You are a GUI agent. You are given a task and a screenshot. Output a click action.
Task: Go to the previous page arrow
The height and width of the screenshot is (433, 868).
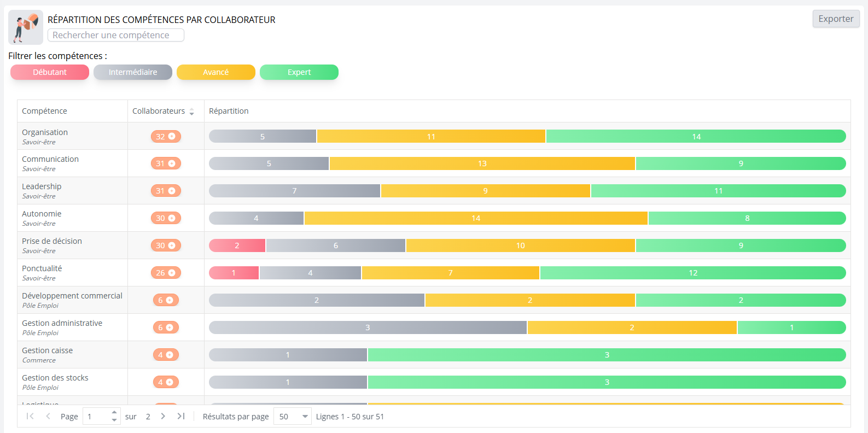pyautogui.click(x=48, y=416)
